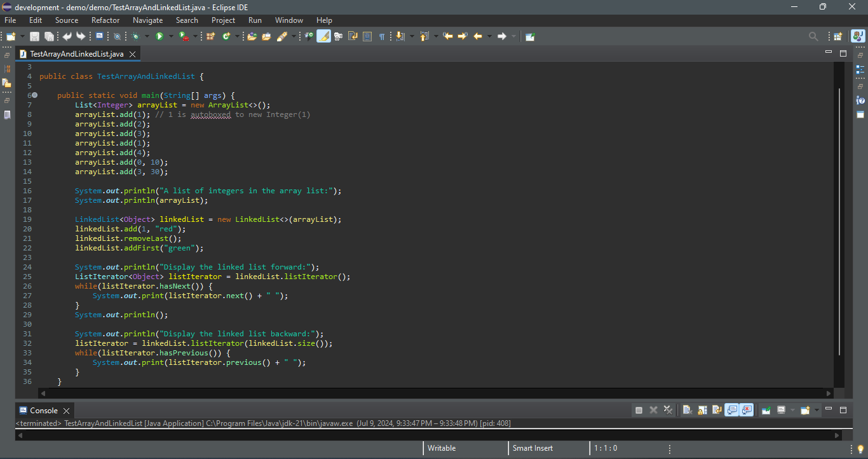
Task: Click the Pin Console icon
Action: pos(766,410)
